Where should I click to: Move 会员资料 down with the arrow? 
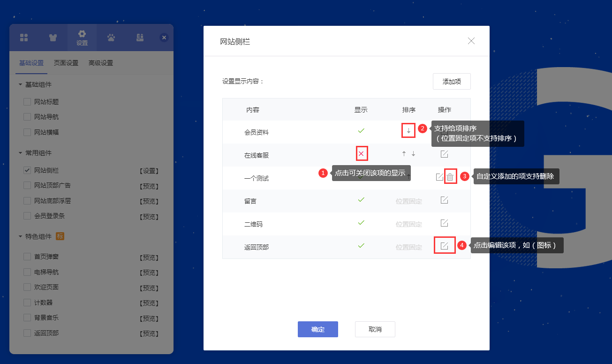coord(408,131)
